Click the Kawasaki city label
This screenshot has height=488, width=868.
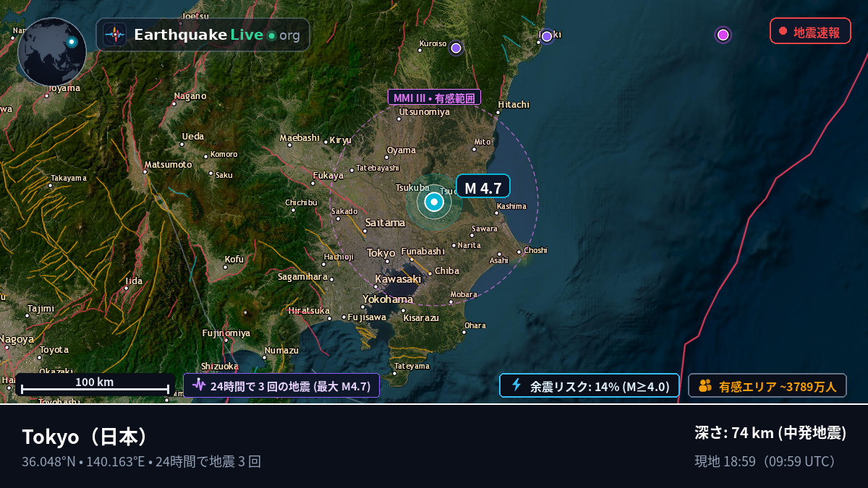[398, 279]
